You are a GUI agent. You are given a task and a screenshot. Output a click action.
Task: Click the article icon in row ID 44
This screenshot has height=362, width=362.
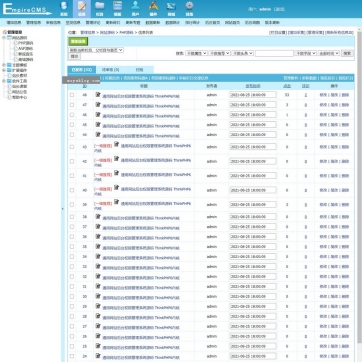tap(98, 135)
